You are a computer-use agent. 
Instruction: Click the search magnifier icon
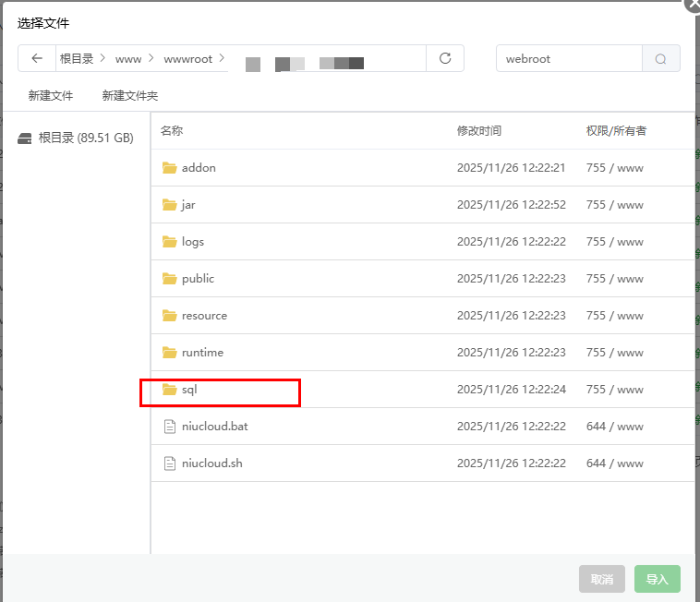pos(660,58)
